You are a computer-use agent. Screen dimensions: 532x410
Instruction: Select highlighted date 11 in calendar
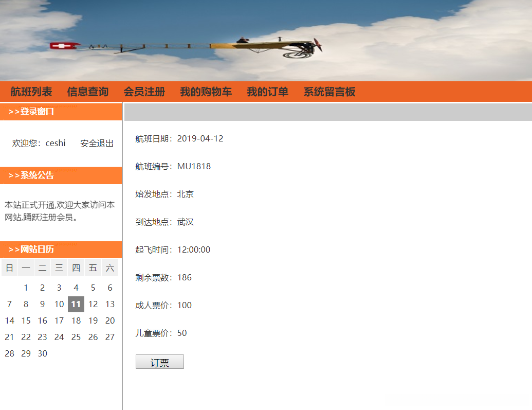pos(76,304)
